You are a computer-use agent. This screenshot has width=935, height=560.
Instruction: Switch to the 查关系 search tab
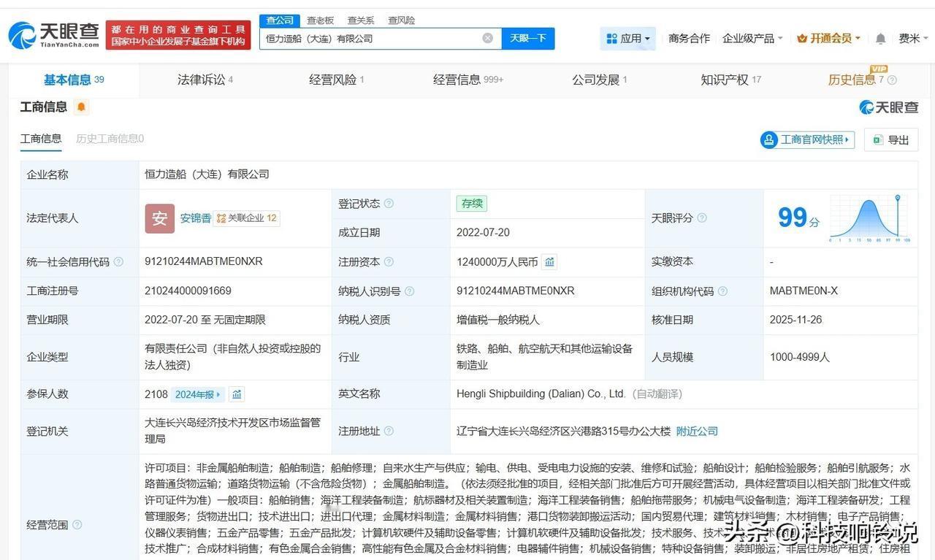coord(361,20)
